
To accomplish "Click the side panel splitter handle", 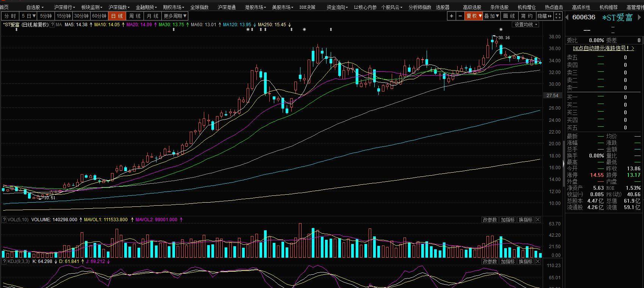I will 564,163.
